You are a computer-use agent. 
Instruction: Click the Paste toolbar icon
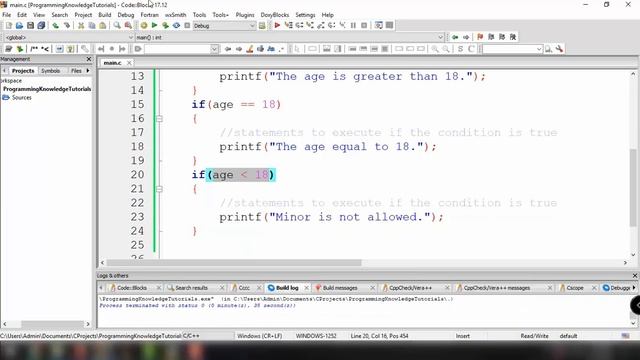(103, 25)
